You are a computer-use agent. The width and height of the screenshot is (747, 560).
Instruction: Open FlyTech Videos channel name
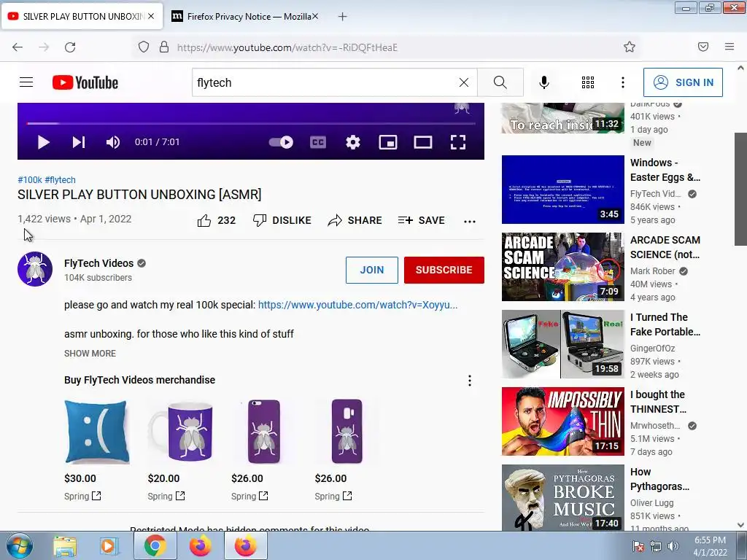tap(98, 263)
